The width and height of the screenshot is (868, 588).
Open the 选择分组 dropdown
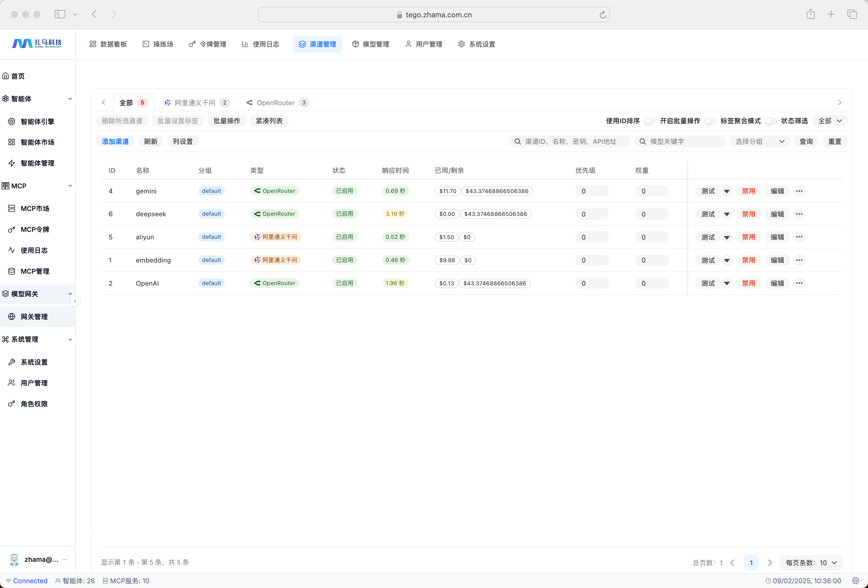[x=759, y=142]
